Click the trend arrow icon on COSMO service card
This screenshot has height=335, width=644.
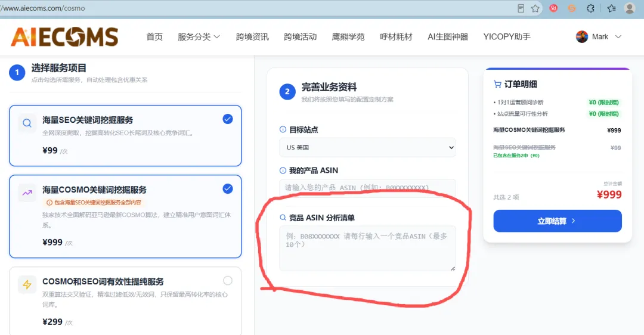[27, 193]
